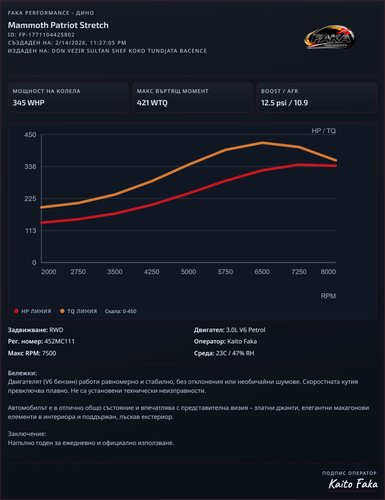Viewport: 385px width, 500px height.
Task: Click the TQ ЛИНИЯ legend label
Action: (x=82, y=311)
